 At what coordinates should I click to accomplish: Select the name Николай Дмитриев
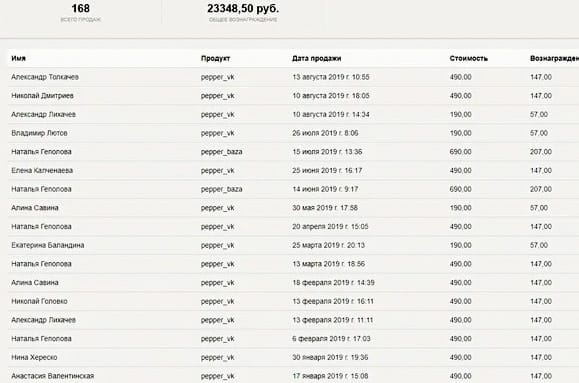point(42,96)
